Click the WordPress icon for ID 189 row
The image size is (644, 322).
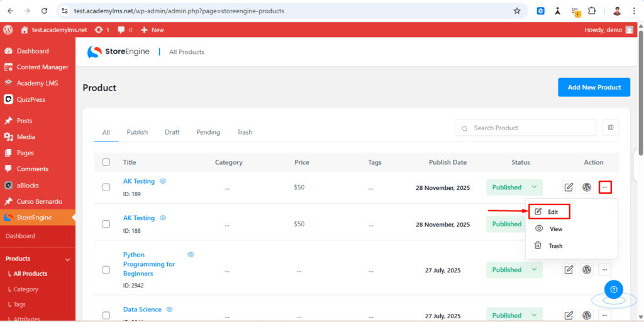(x=587, y=187)
